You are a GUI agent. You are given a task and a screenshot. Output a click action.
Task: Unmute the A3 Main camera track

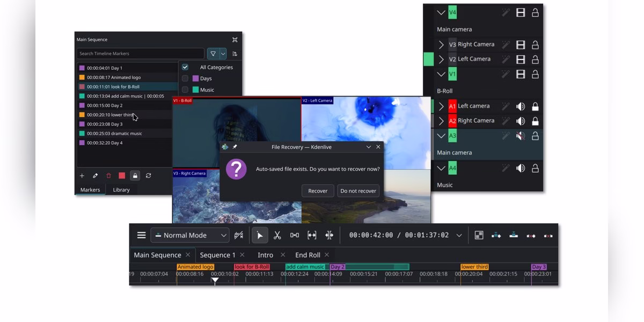pos(521,136)
